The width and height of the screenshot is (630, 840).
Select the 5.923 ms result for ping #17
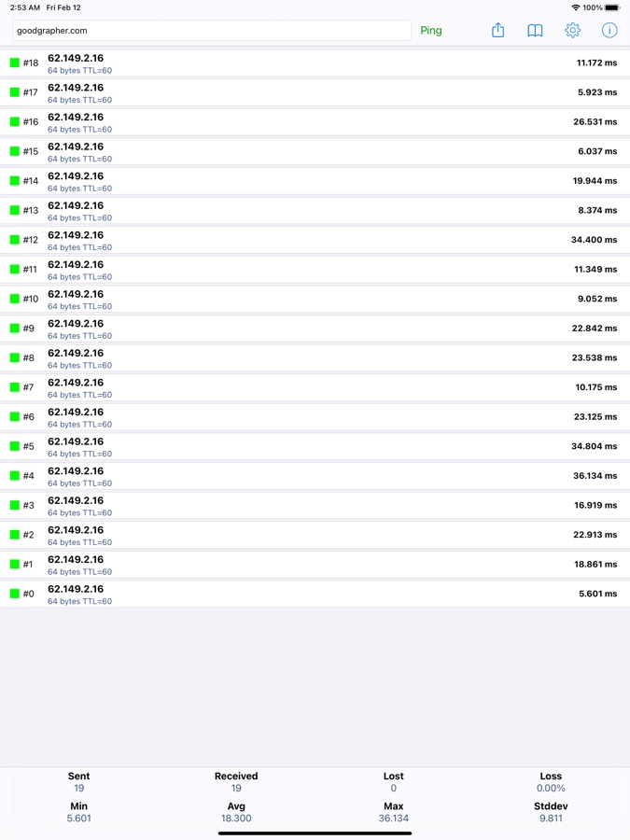(x=597, y=92)
